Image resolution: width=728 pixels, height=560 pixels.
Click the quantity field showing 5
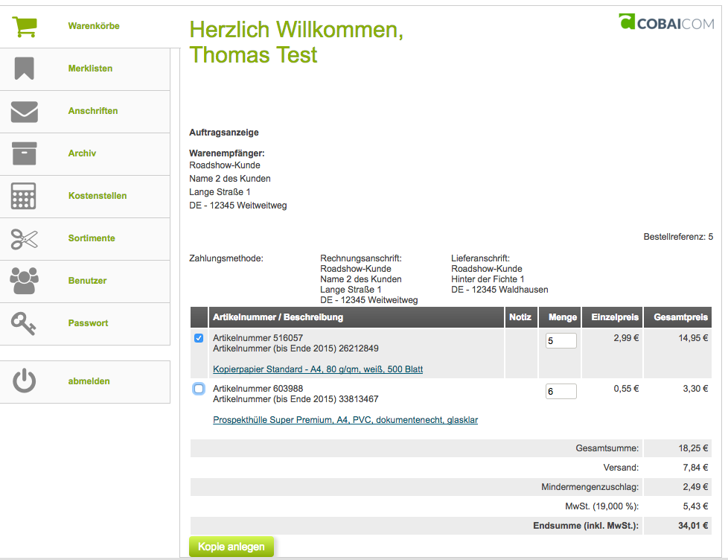coord(561,340)
